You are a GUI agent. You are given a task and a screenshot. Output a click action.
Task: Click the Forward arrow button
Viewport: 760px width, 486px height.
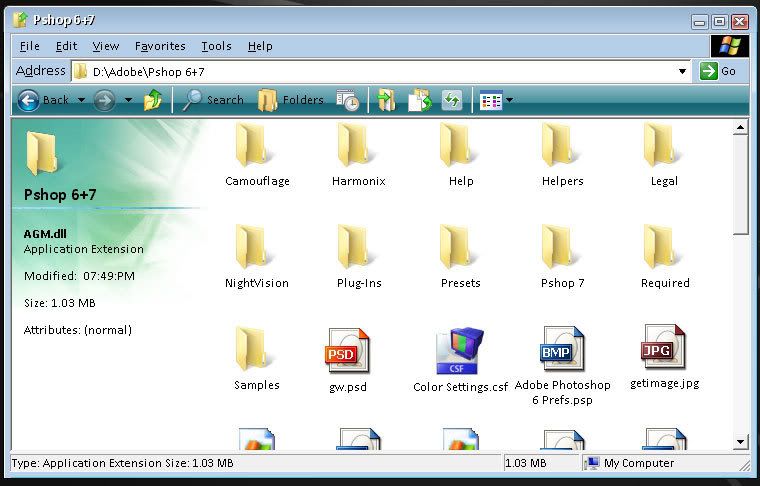pos(104,100)
